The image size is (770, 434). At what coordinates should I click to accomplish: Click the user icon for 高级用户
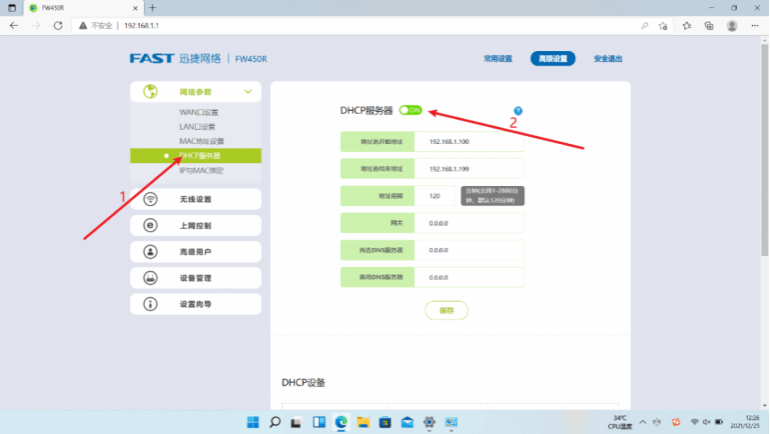151,252
